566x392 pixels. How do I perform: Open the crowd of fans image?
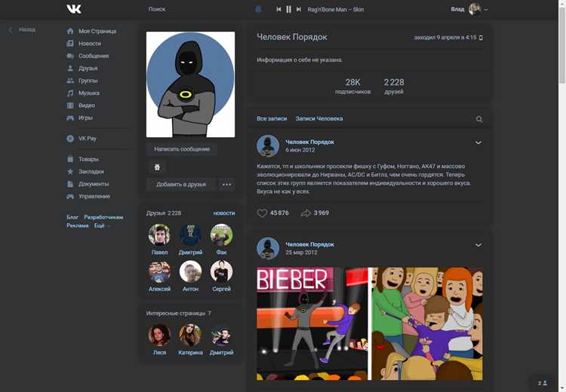(x=427, y=323)
